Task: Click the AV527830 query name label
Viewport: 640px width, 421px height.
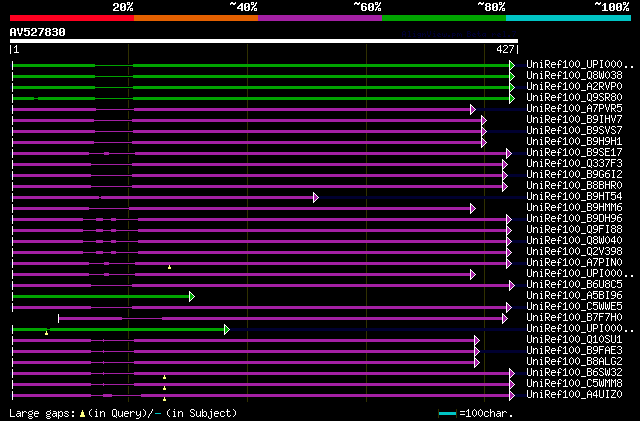Action: pos(38,32)
